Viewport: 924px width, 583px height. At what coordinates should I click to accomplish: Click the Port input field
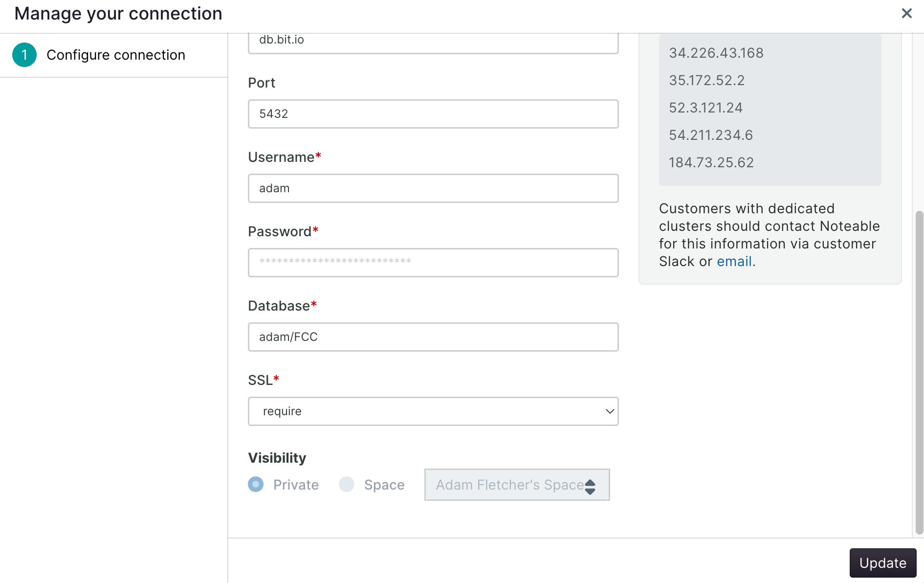(433, 114)
